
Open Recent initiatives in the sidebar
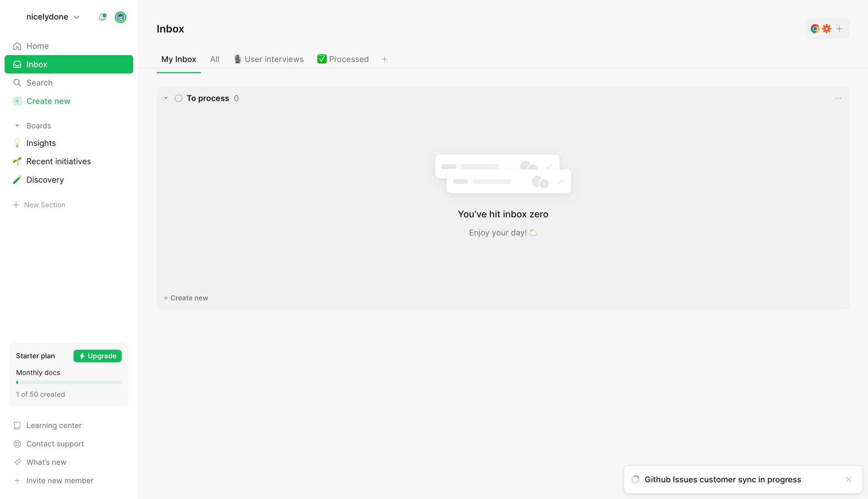tap(58, 161)
